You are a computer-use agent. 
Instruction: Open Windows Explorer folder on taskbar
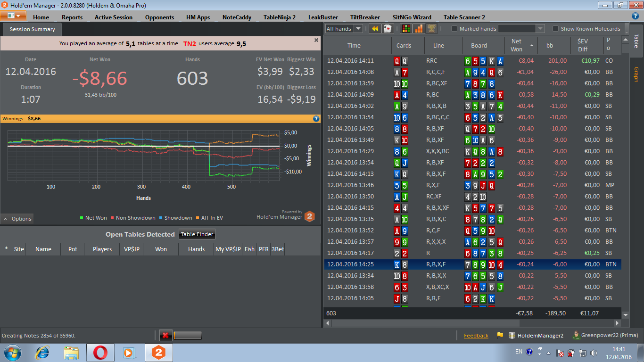71,352
